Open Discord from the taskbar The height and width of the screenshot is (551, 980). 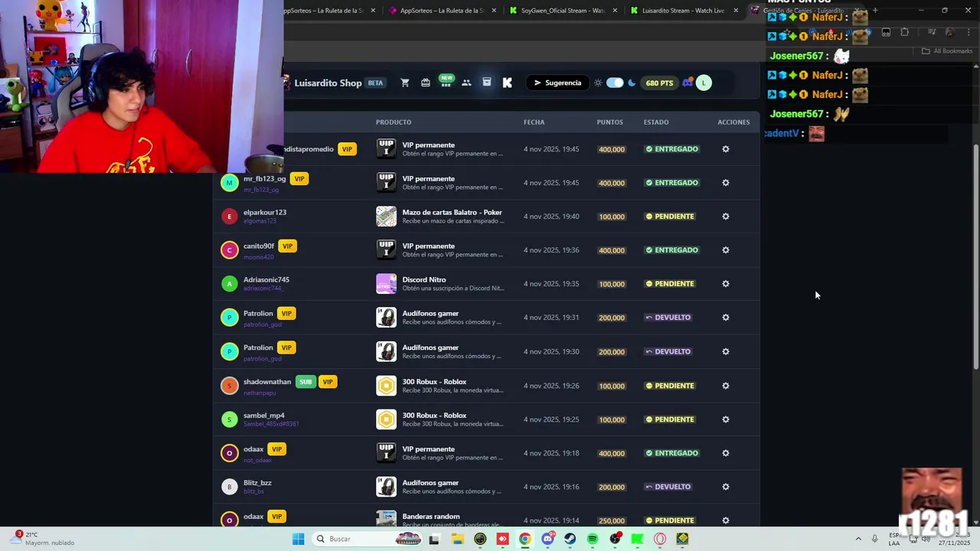tap(547, 539)
